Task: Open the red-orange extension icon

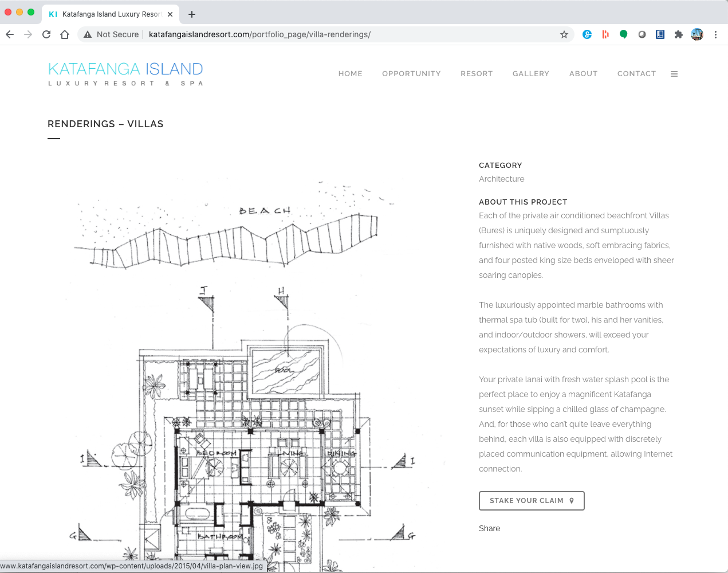Action: [605, 34]
